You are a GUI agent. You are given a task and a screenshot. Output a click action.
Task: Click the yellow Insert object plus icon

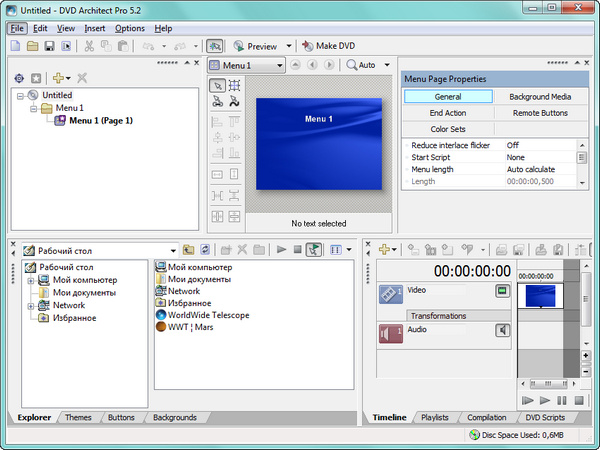pos(58,78)
